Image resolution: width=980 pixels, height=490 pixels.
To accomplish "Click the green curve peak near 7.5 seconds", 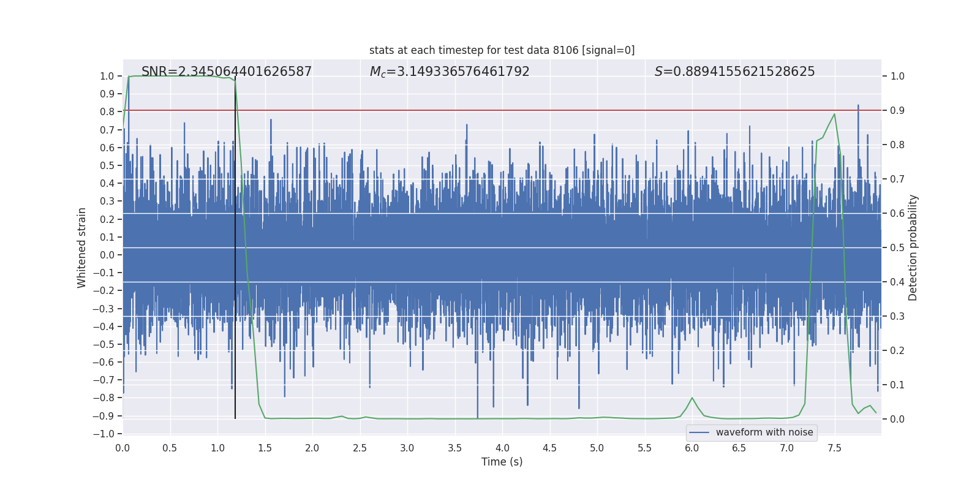I will click(x=834, y=115).
